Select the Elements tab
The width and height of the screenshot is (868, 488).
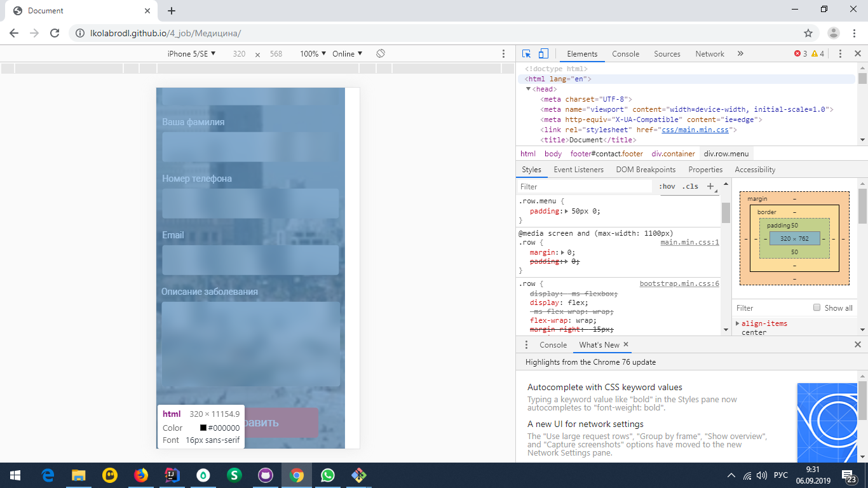coord(582,54)
